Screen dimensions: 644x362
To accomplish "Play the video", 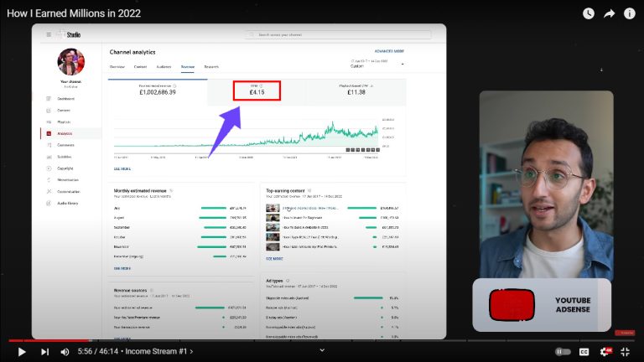I will point(22,352).
